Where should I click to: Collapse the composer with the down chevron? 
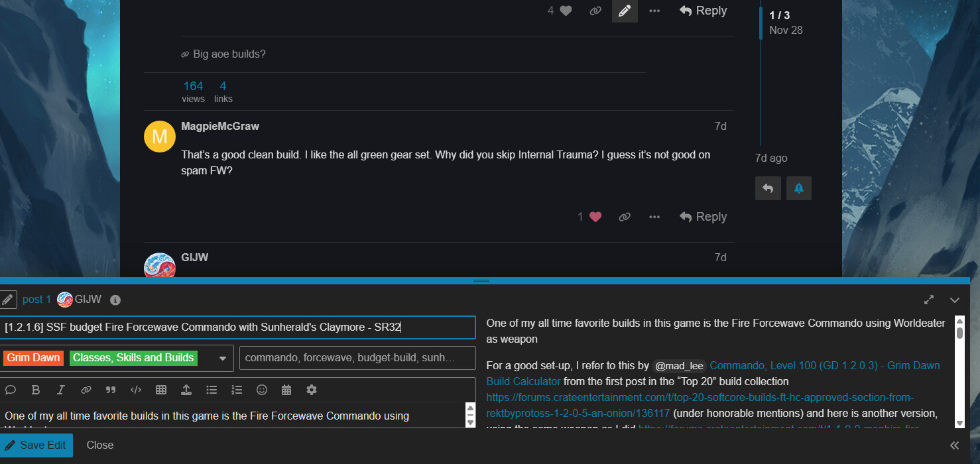coord(955,300)
